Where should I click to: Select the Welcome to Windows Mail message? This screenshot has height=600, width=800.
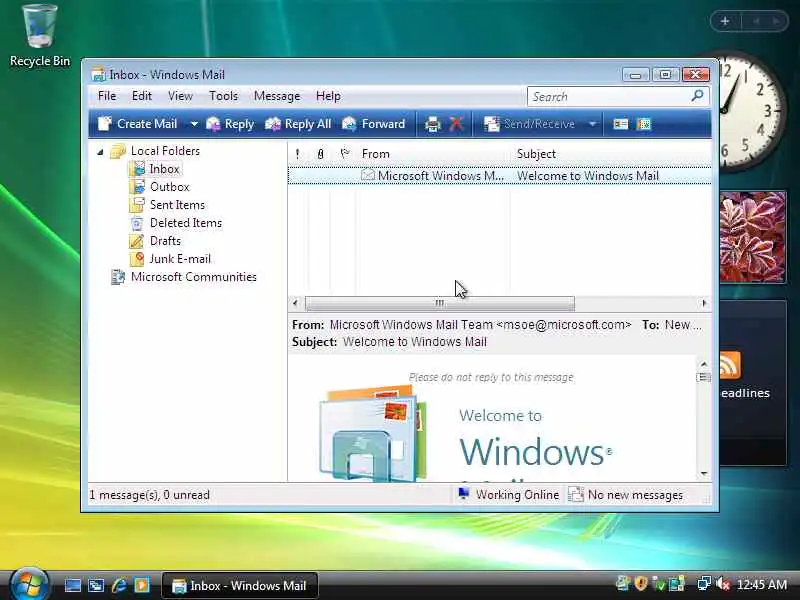tap(499, 176)
